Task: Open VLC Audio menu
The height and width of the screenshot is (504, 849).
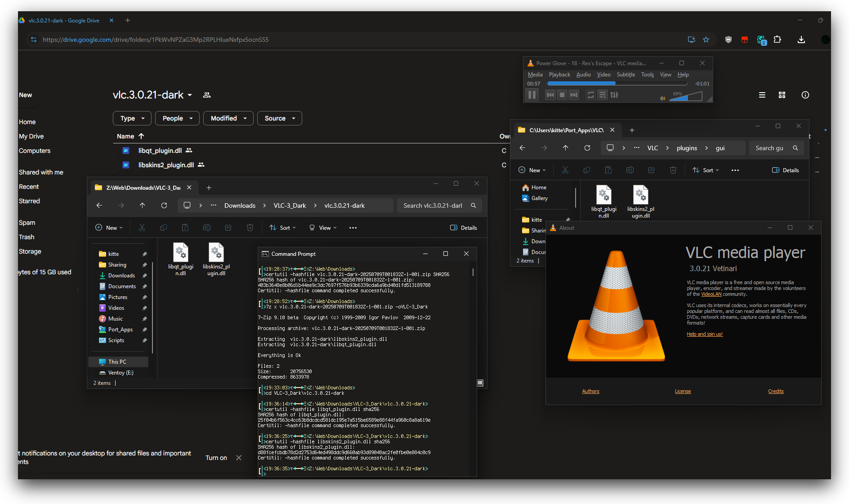Action: pyautogui.click(x=584, y=75)
